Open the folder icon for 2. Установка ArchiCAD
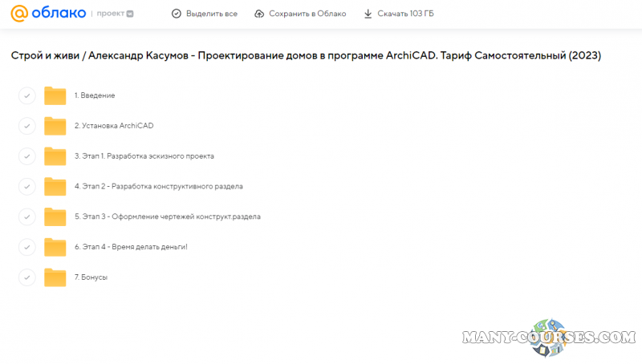 (x=55, y=126)
